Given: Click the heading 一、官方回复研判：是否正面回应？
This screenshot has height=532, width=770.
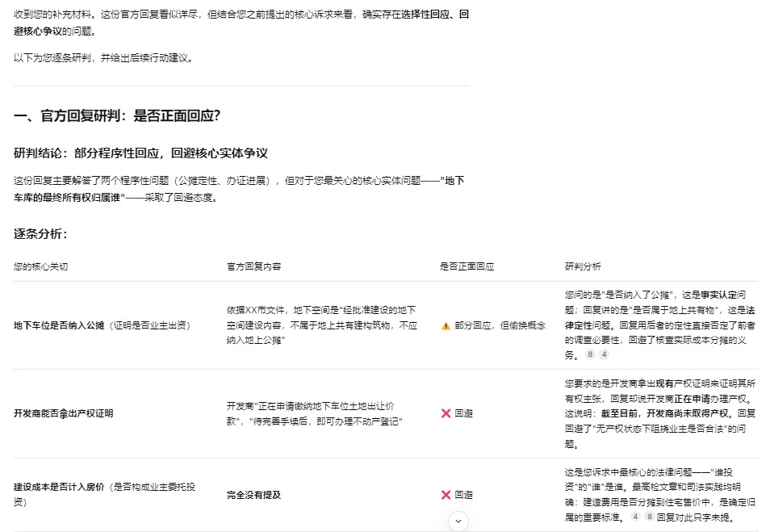Looking at the screenshot, I should point(117,116).
